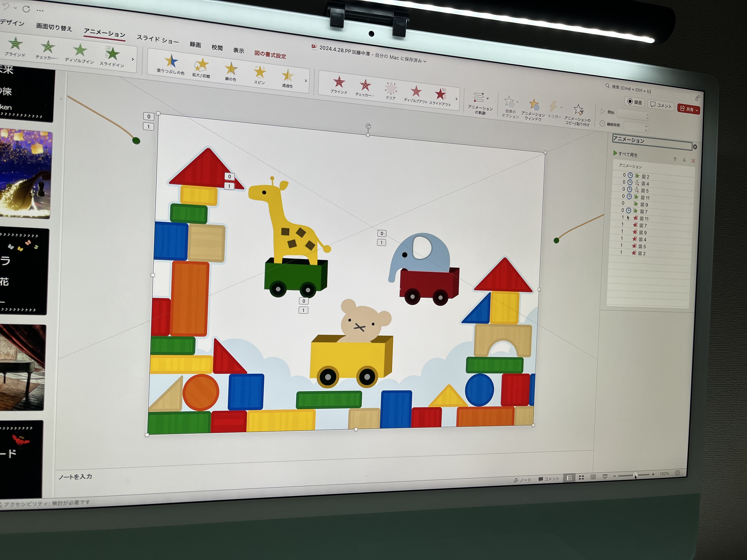Start slideshow from status bar icon
The image size is (747, 560).
click(605, 476)
